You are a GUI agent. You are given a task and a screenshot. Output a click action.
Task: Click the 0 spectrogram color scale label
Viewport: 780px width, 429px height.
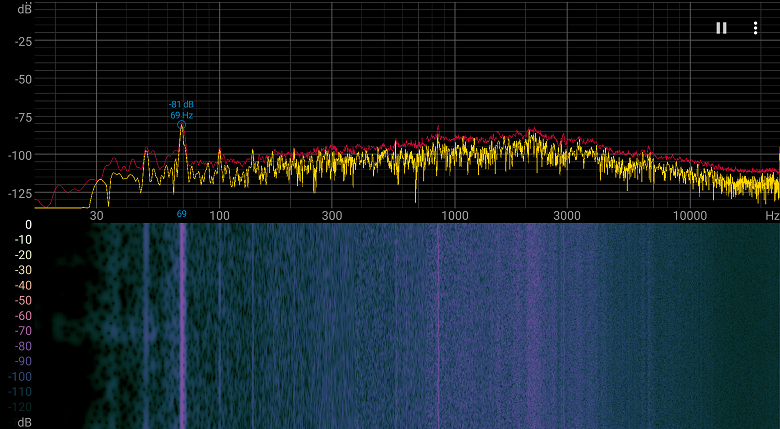[x=28, y=225]
